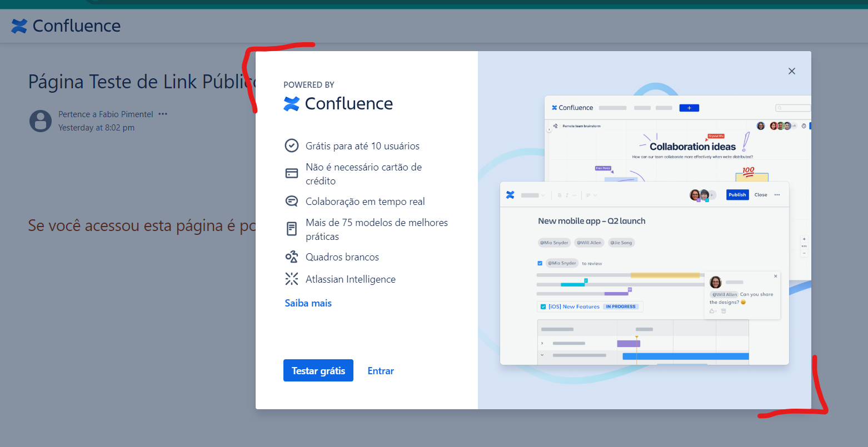The width and height of the screenshot is (868, 447).
Task: Toggle the '[iOS] New Features' checkbox
Action: pos(543,306)
